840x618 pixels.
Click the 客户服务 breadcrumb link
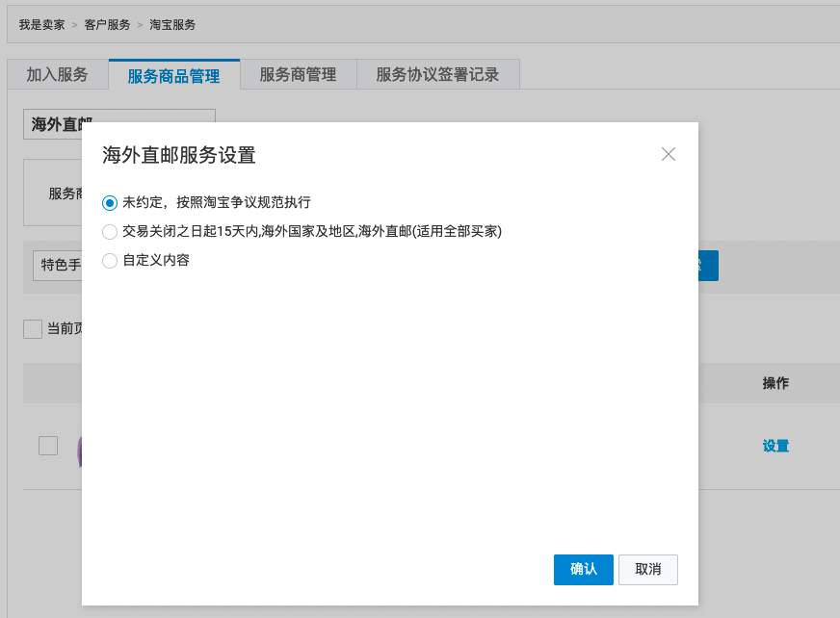pyautogui.click(x=107, y=25)
